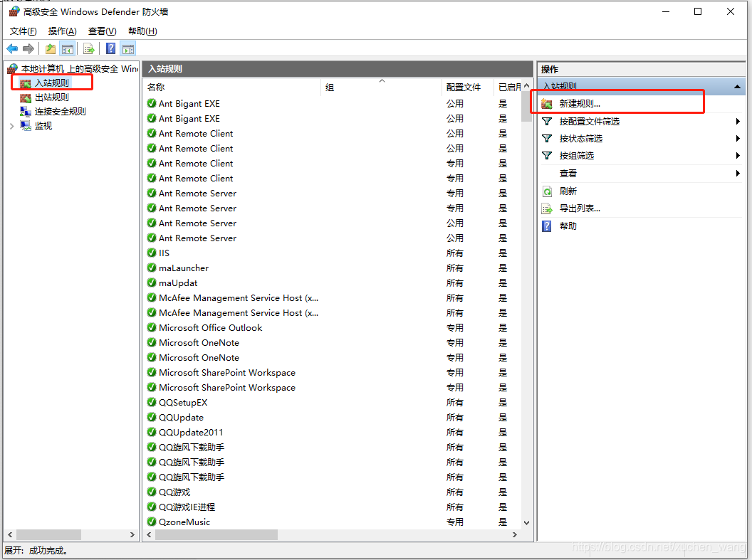The width and height of the screenshot is (752, 560).
Task: Click the Back arrow toolbar icon
Action: [x=12, y=49]
